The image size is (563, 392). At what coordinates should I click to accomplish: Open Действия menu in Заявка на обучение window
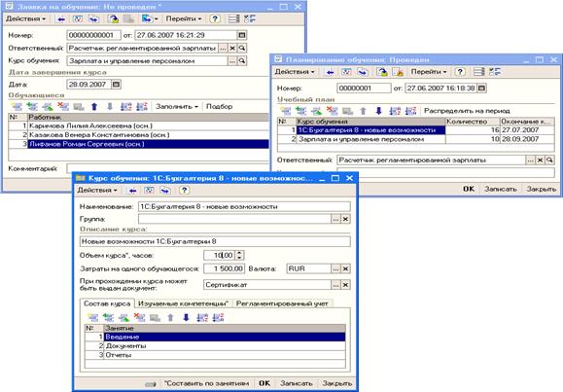26,18
